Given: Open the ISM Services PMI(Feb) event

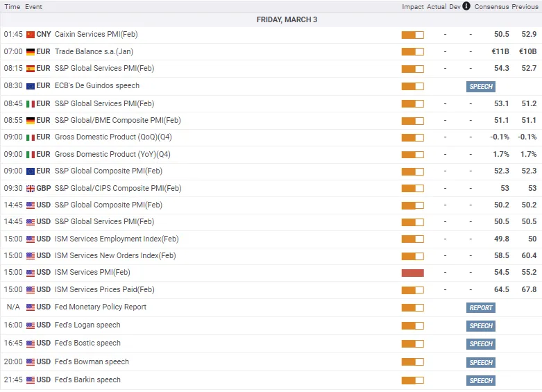Looking at the screenshot, I should [x=92, y=272].
